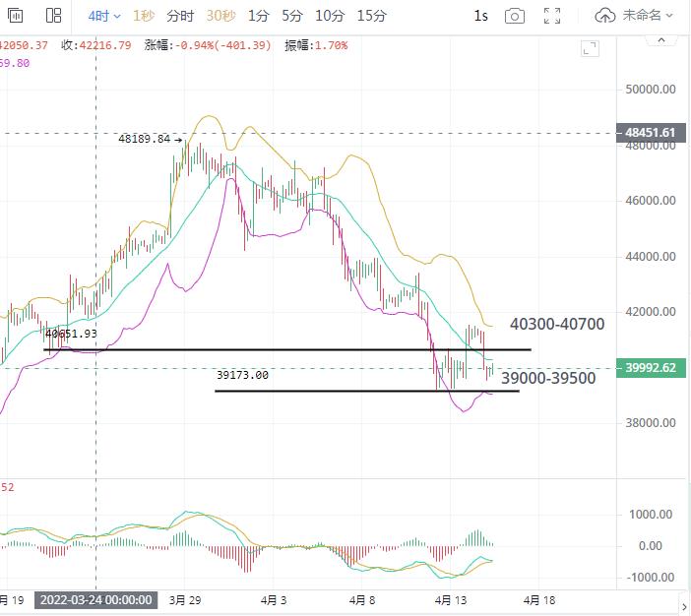Expand the 4时 timeframe dropdown
Screen dimensions: 691x616
104,16
